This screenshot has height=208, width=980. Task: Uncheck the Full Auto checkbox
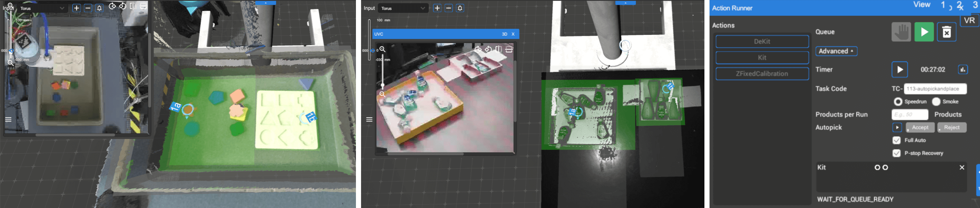[897, 140]
